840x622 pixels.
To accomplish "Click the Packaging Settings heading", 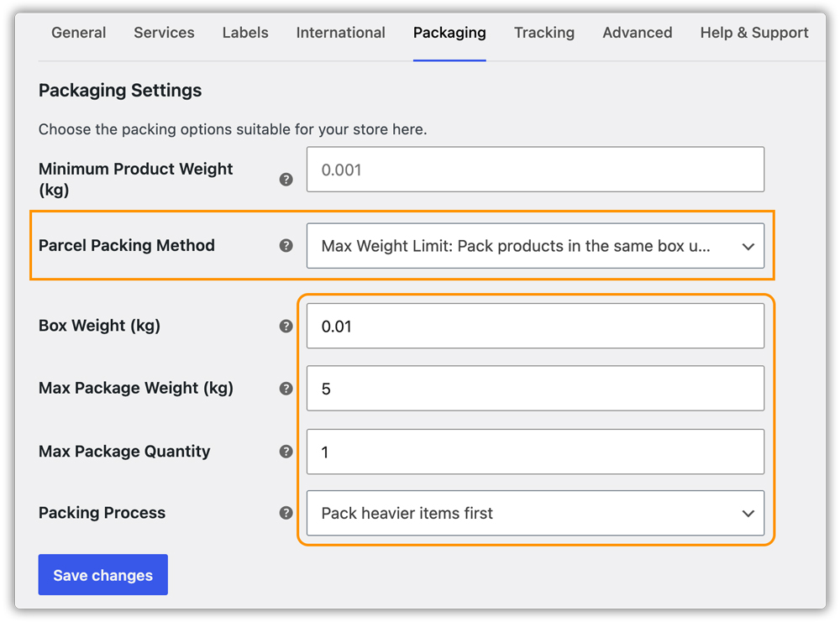I will [x=120, y=91].
